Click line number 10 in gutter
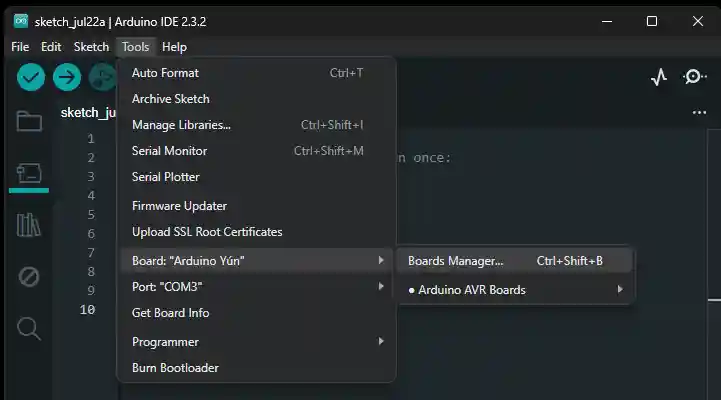 87,310
